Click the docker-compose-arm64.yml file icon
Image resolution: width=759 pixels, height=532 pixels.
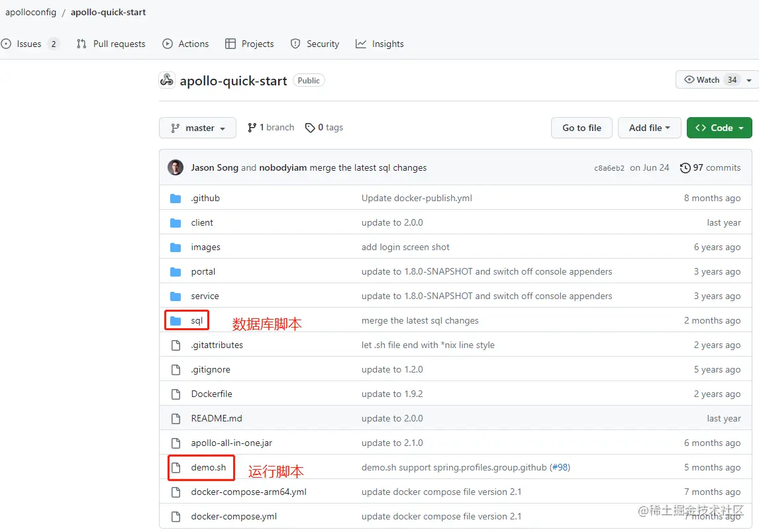[176, 492]
